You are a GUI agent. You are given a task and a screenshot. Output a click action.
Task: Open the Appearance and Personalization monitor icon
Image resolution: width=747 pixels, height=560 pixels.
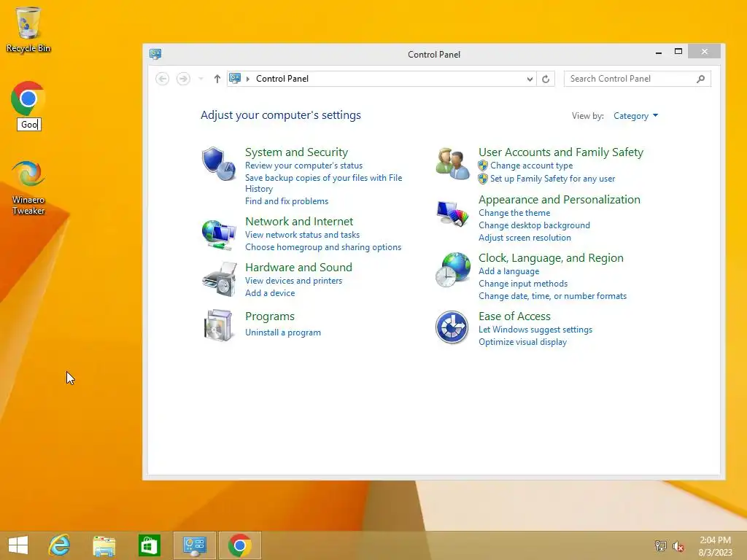[x=452, y=214]
